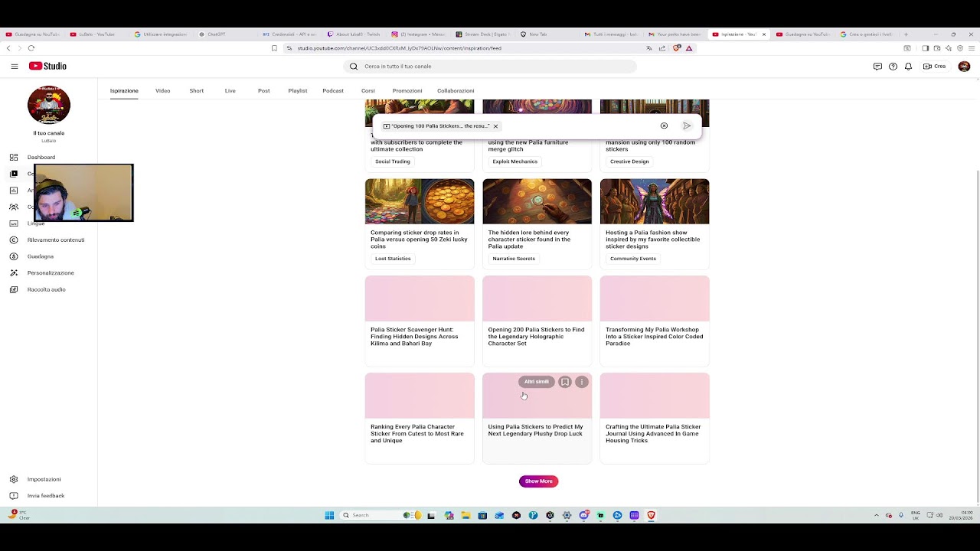The width and height of the screenshot is (980, 551).
Task: Click the 'Social Trading' tag
Action: [x=393, y=161]
